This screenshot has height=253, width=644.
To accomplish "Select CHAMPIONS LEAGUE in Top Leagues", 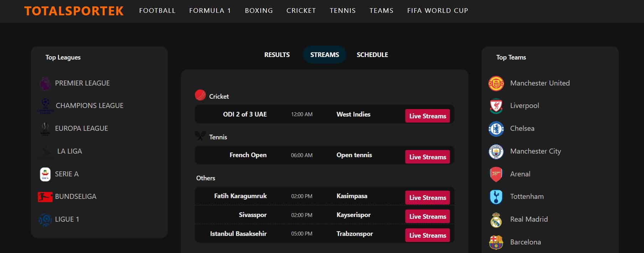I will click(x=90, y=106).
